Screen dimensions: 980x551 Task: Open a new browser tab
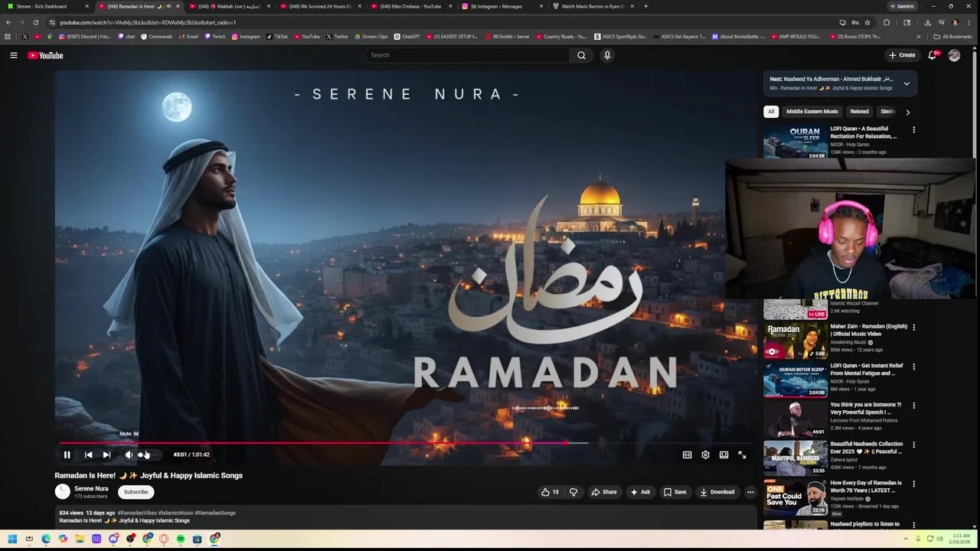645,6
